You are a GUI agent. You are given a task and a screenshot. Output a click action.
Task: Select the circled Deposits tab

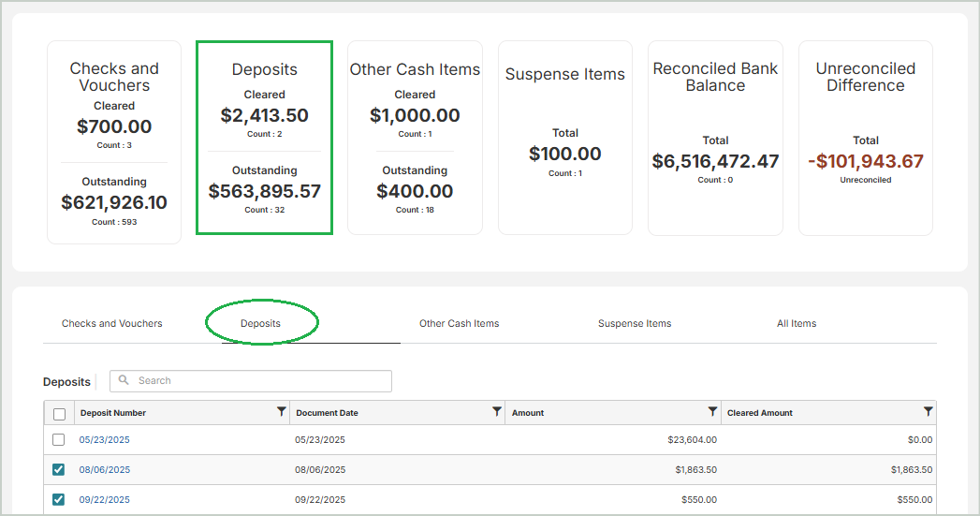(260, 324)
